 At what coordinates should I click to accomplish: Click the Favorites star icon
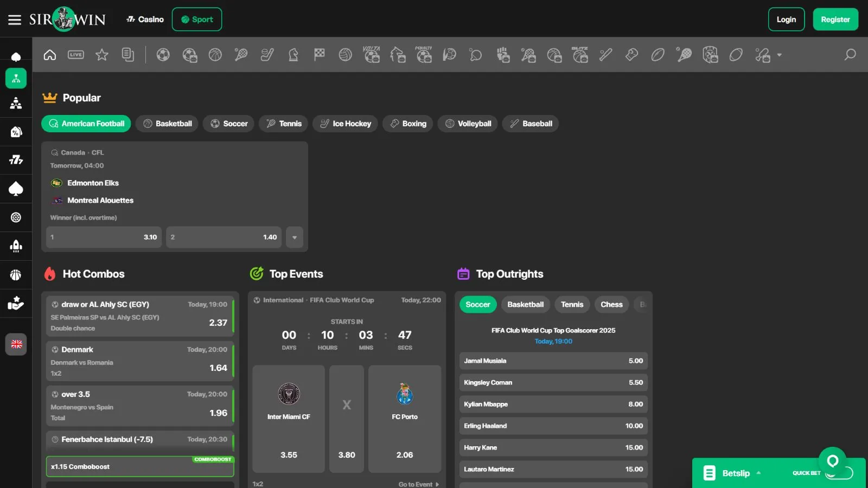pyautogui.click(x=102, y=55)
